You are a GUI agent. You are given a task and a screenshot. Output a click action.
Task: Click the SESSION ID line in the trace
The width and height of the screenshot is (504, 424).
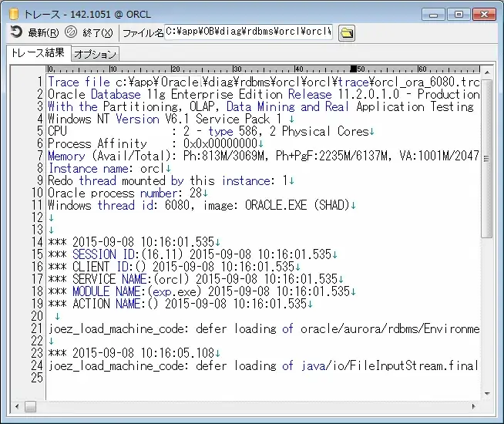point(193,254)
